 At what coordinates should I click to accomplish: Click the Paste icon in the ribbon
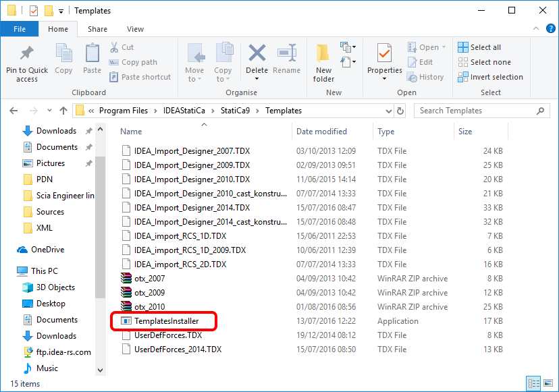92,54
